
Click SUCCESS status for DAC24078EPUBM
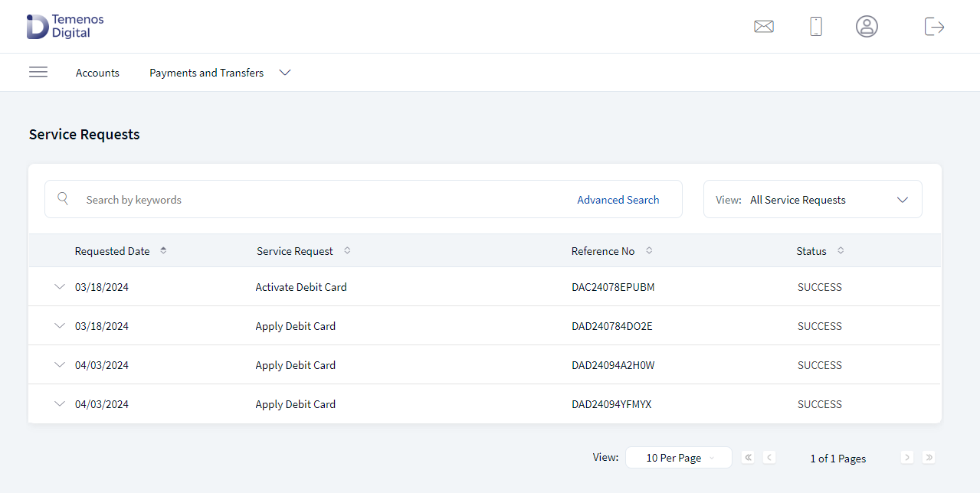click(820, 287)
